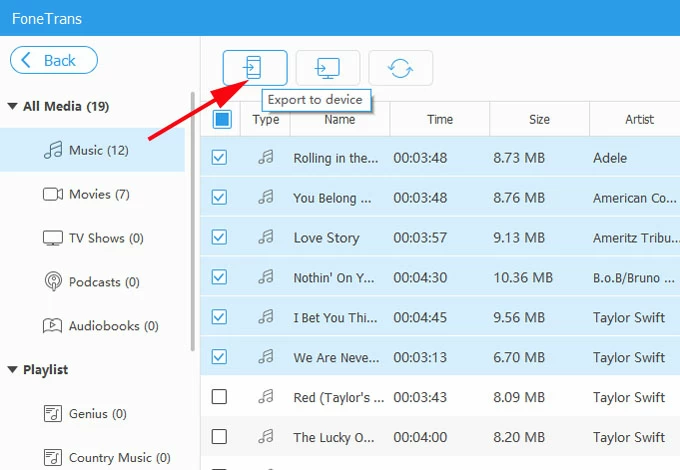
Task: Click the Refresh sync icon
Action: [x=400, y=67]
